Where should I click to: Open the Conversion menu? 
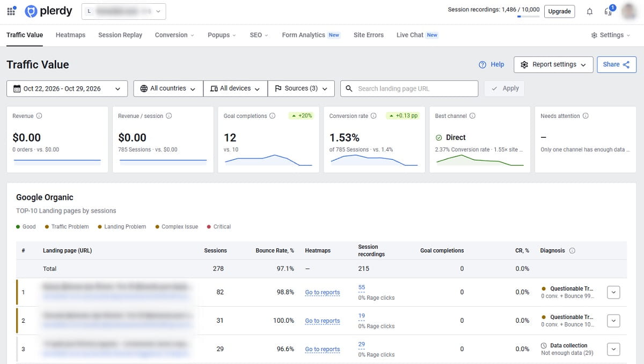(x=174, y=35)
